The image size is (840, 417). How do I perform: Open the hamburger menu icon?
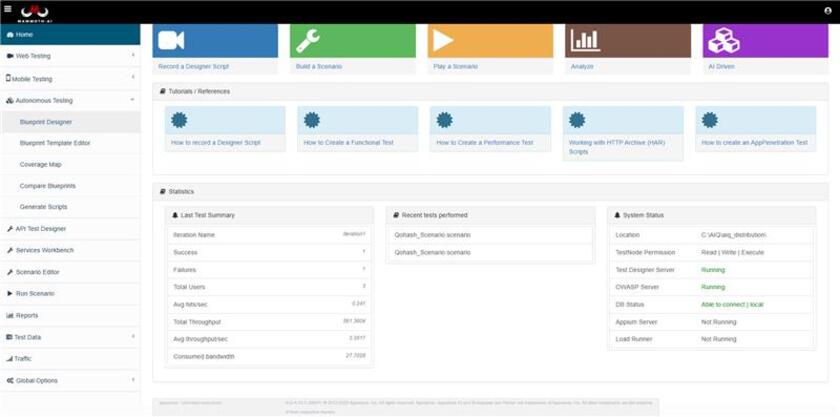[8, 9]
